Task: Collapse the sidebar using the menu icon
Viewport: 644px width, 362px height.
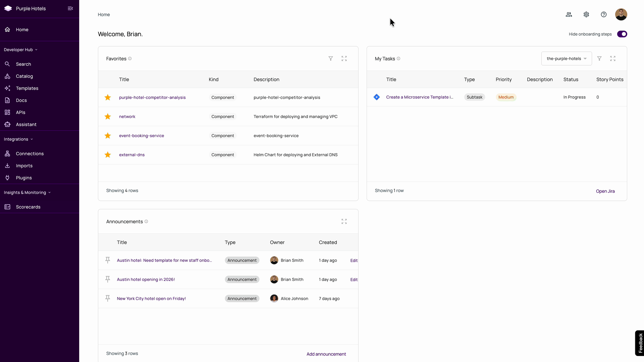Action: click(x=70, y=8)
